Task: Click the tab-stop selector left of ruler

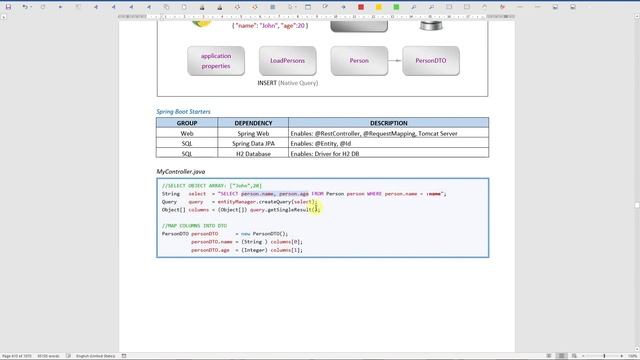Action: [4, 17]
